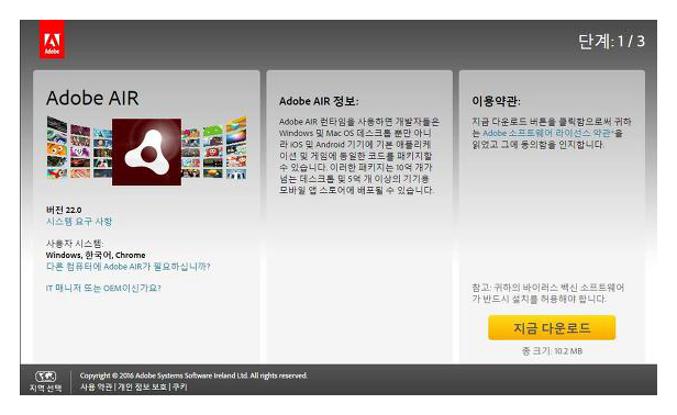Click the Windows, 한국어, Chrome text
The height and width of the screenshot is (415, 677).
tap(95, 255)
